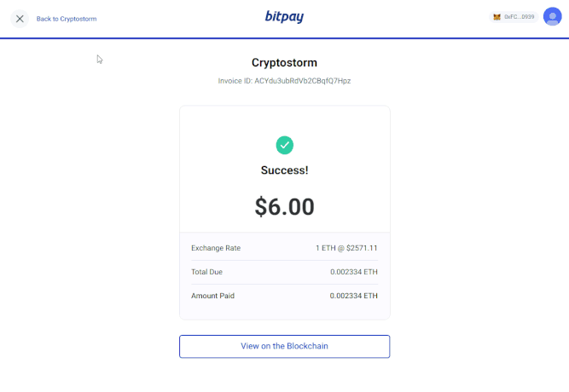Click the Success! message text

click(x=284, y=170)
